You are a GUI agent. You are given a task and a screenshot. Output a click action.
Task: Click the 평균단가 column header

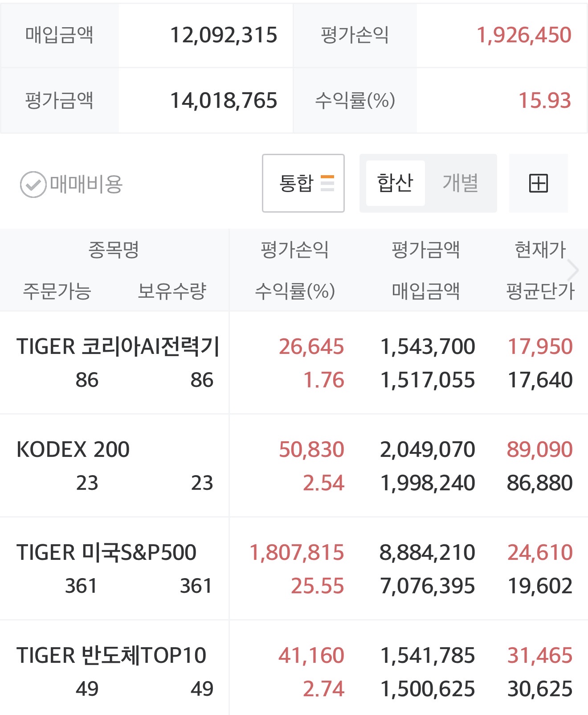point(540,291)
